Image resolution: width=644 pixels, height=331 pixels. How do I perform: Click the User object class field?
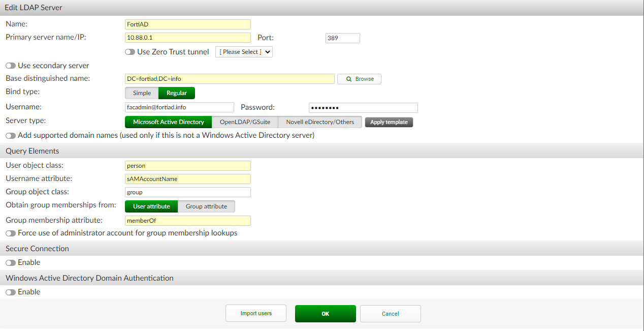[188, 166]
